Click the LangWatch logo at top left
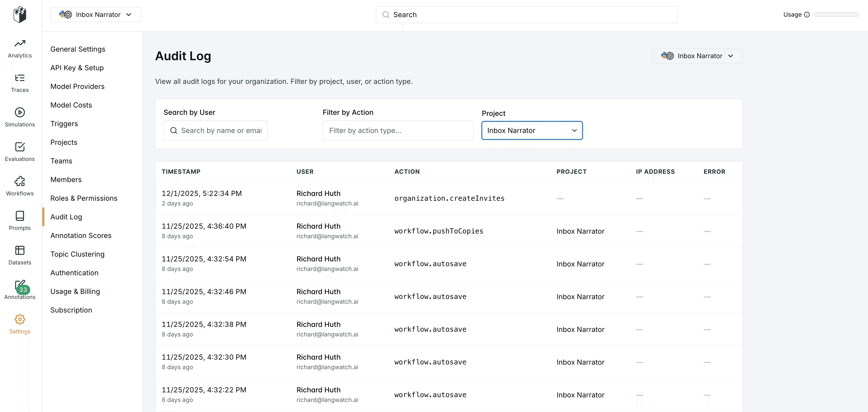Image resolution: width=868 pixels, height=412 pixels. (x=20, y=15)
